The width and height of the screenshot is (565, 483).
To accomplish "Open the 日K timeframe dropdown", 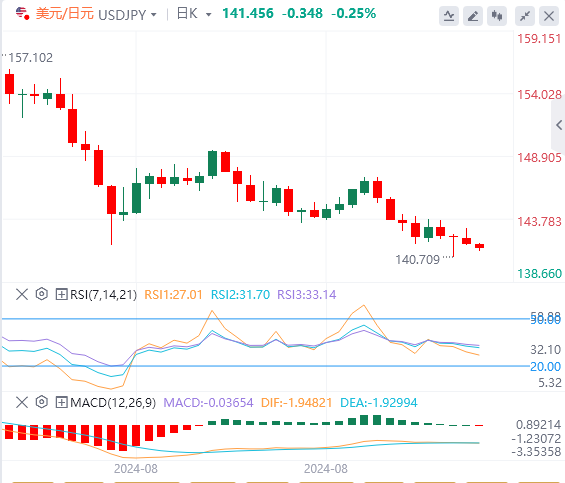I will pyautogui.click(x=208, y=15).
